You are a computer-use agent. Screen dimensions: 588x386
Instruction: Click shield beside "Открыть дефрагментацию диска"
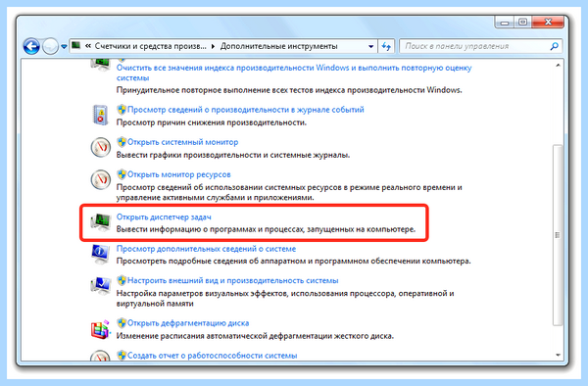[x=122, y=323]
